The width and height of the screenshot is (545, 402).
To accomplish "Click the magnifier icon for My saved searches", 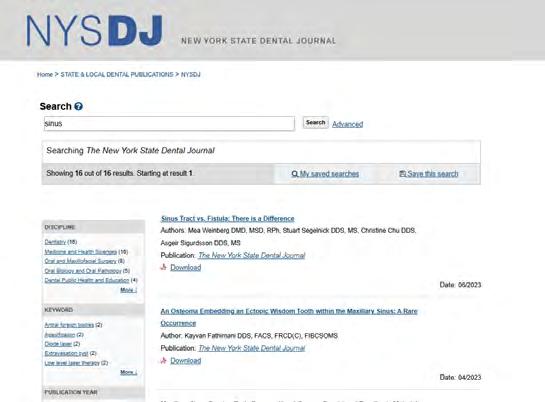I will click(295, 174).
